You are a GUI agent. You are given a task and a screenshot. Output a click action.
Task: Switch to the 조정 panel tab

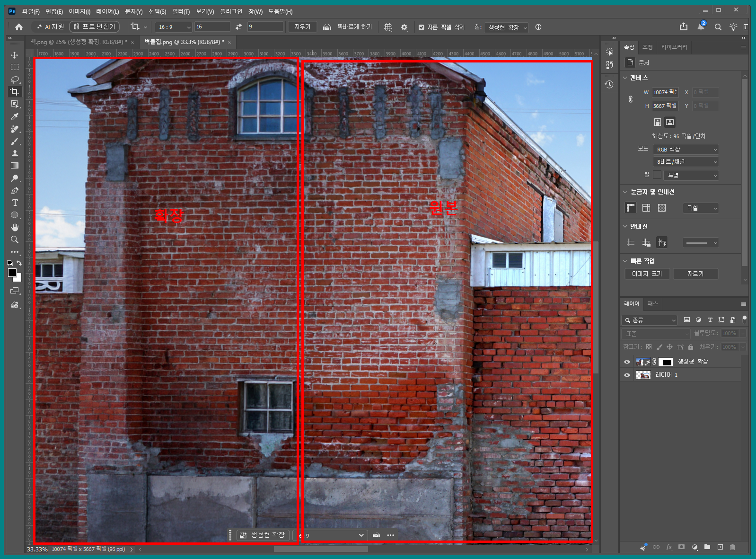click(x=647, y=47)
